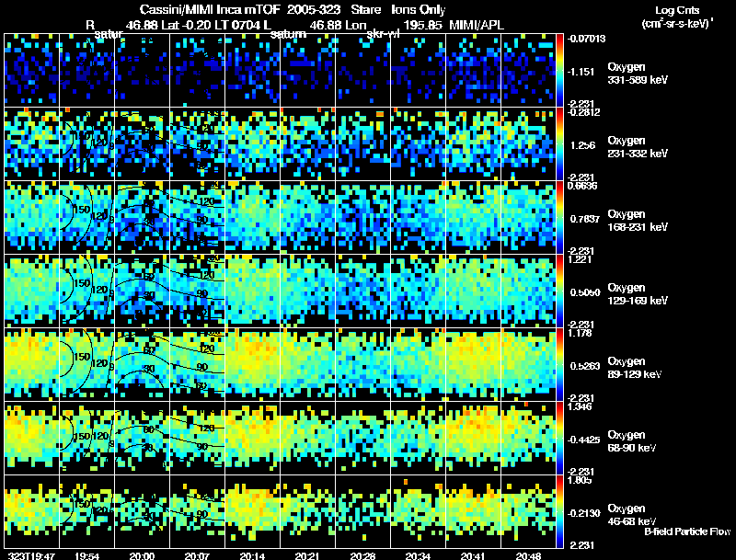736x560 pixels.
Task: Click the 'Stare' word in the title
Action: click(365, 9)
